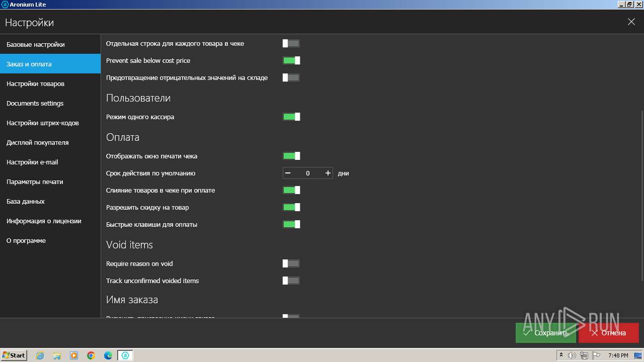Open Настройки товаров section
The image size is (644, 362).
[x=50, y=83]
